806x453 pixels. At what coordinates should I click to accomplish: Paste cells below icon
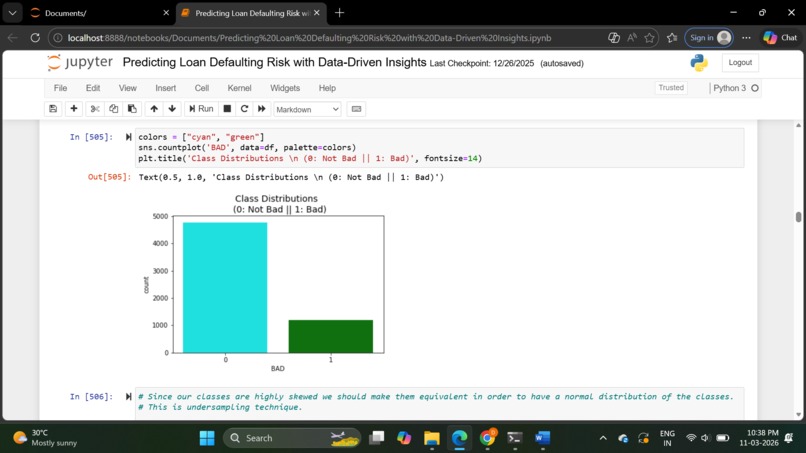point(132,109)
